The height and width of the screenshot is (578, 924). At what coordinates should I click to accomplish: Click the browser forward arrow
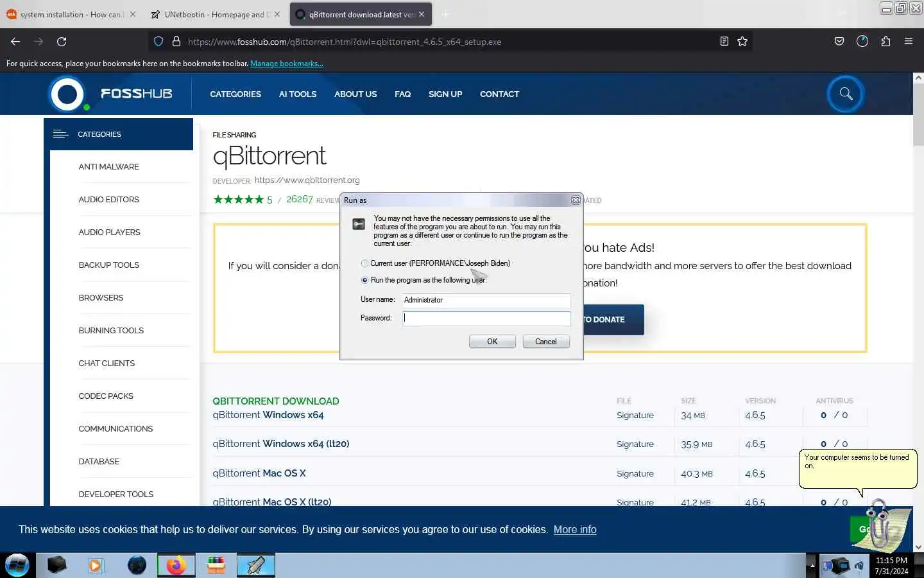coord(38,41)
